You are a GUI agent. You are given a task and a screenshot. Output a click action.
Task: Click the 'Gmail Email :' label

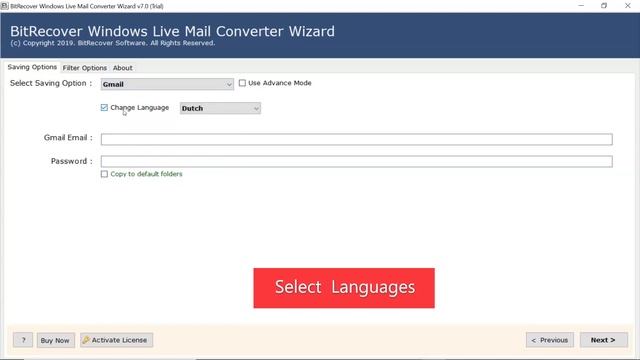(x=68, y=138)
